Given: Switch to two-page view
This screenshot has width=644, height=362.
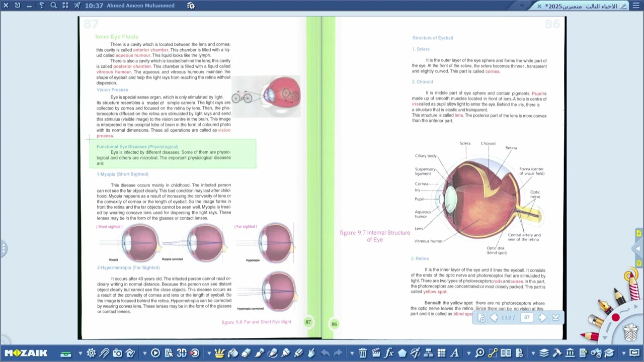Looking at the screenshot, I should click(x=506, y=353).
